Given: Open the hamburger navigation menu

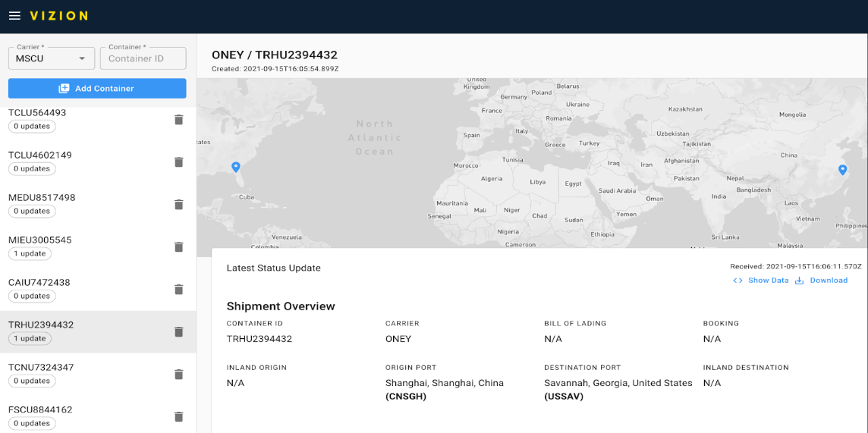Looking at the screenshot, I should click(14, 16).
